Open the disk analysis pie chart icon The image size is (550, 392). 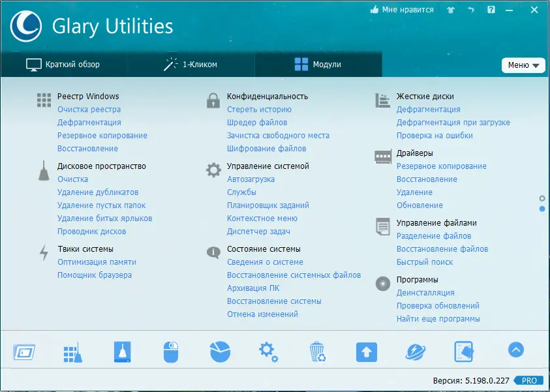click(x=220, y=352)
